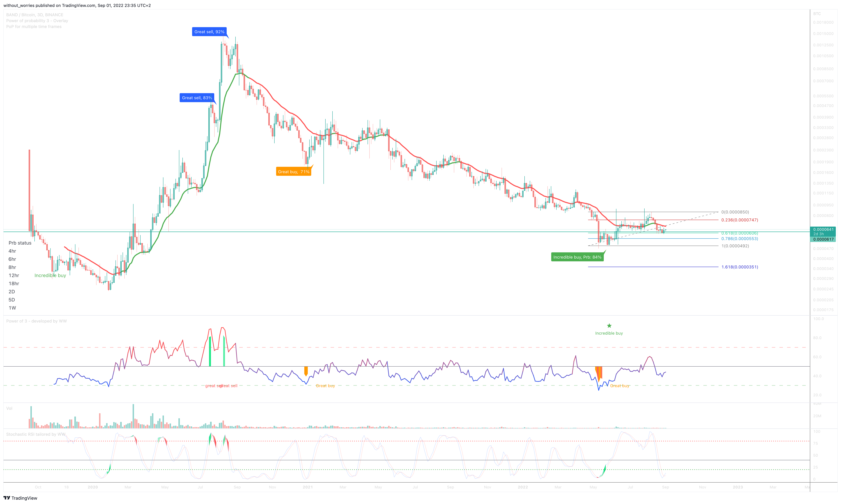The height and width of the screenshot is (504, 841).
Task: Click the Fibonacci '1.618(0.0000351)' level label
Action: (740, 267)
